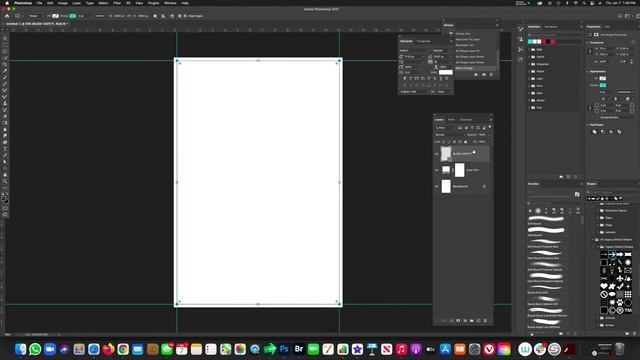
Task: Open Adobe Bridge from the Dock
Action: pos(299,349)
